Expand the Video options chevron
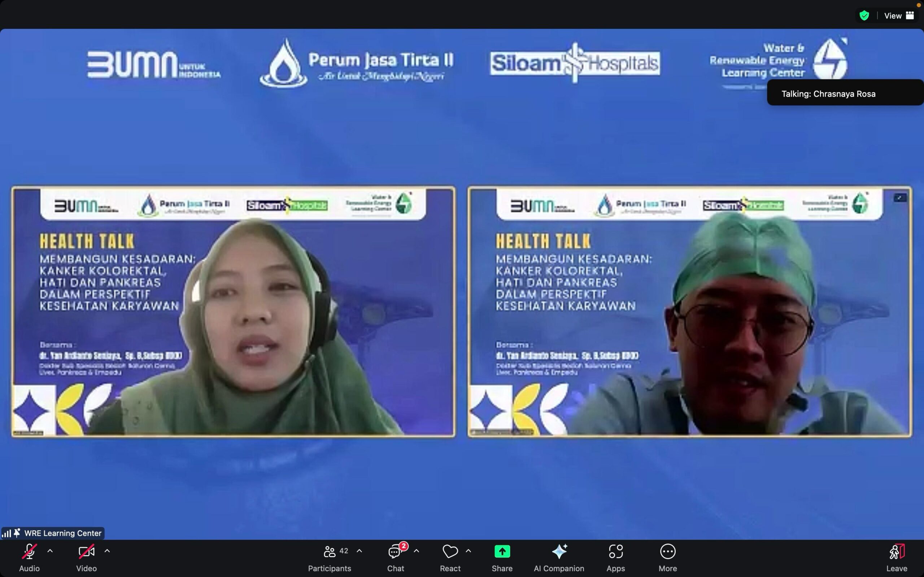 tap(107, 551)
